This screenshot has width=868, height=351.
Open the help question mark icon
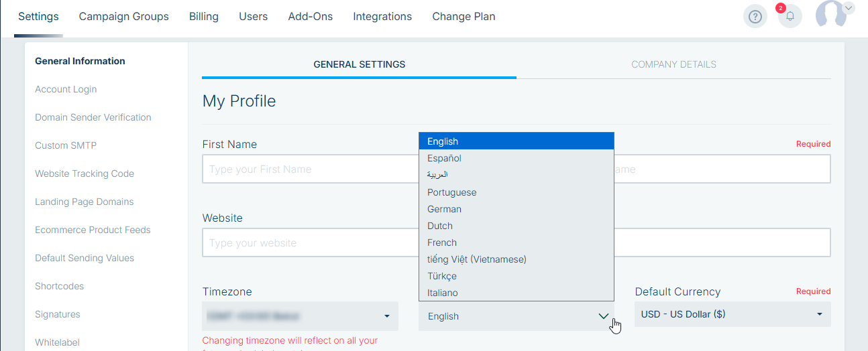[x=755, y=17]
